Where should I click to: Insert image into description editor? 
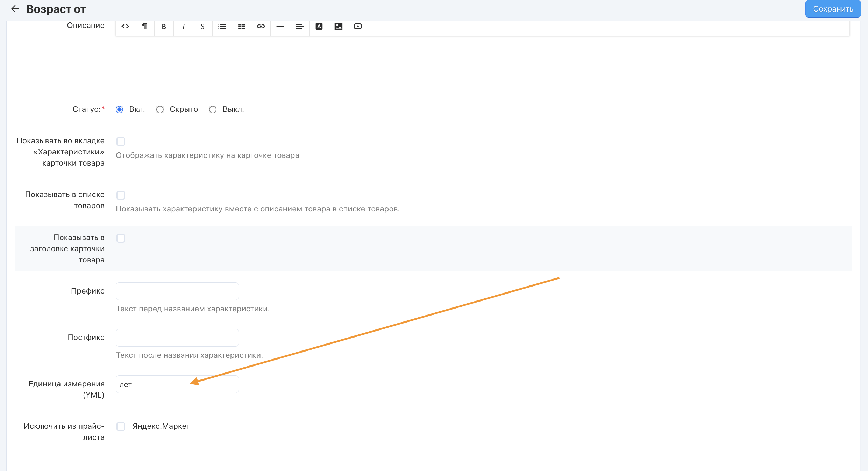[338, 27]
